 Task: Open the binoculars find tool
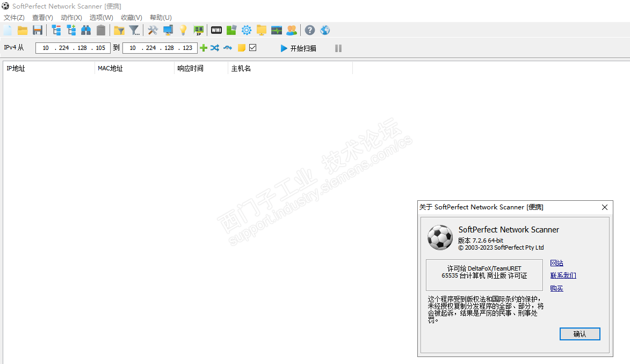[x=86, y=30]
